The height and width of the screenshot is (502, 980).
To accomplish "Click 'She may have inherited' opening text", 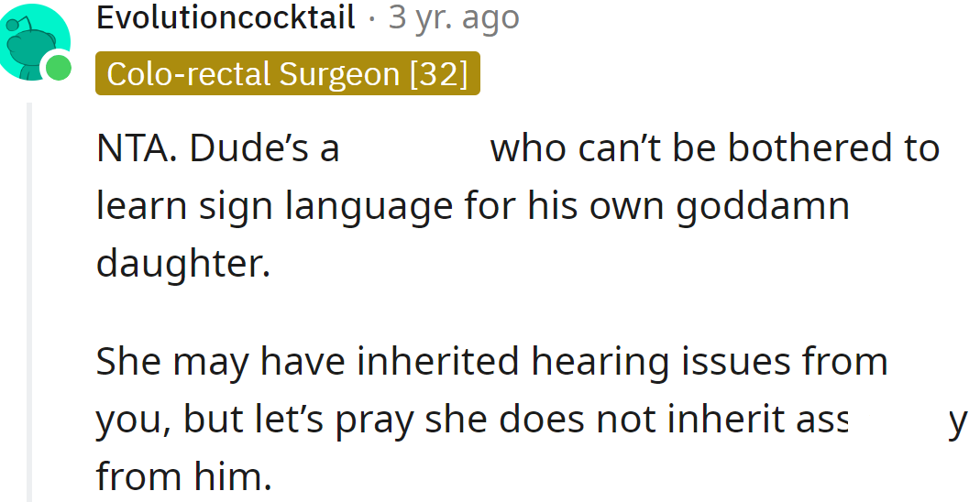I will pyautogui.click(x=220, y=361).
